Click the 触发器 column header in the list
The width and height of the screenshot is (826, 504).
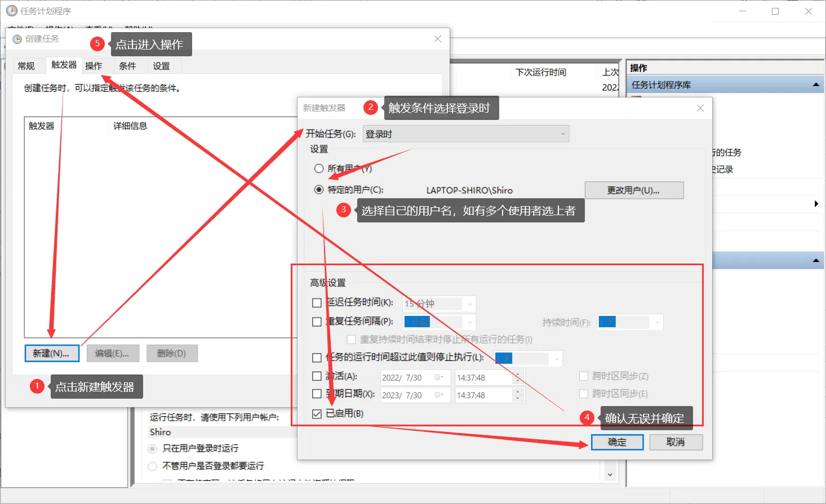tap(42, 126)
